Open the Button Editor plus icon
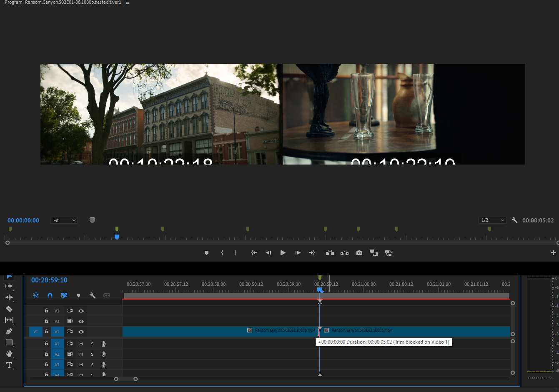Image resolution: width=559 pixels, height=392 pixels. (x=553, y=253)
